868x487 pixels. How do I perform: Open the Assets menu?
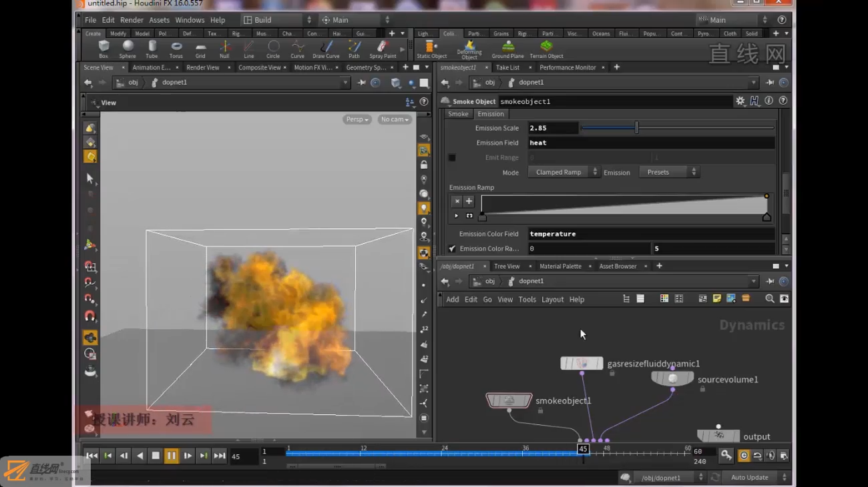pyautogui.click(x=159, y=20)
